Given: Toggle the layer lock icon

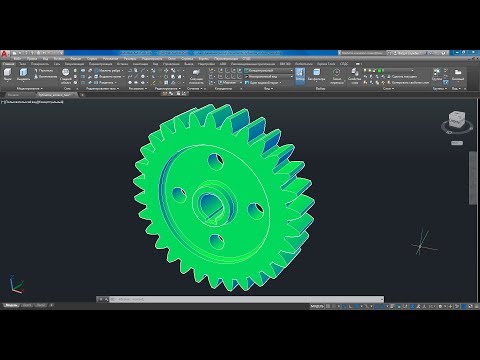Looking at the screenshot, I should pyautogui.click(x=374, y=71).
